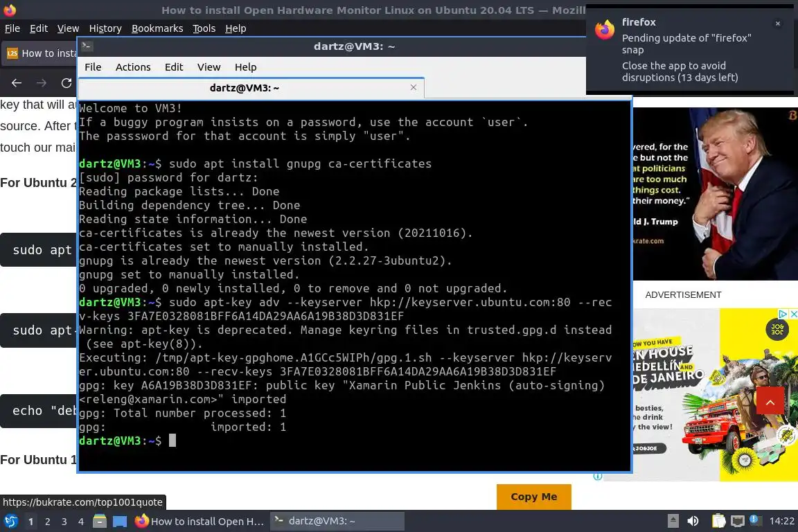Open the terminal Help menu
The image size is (798, 532).
(x=245, y=67)
